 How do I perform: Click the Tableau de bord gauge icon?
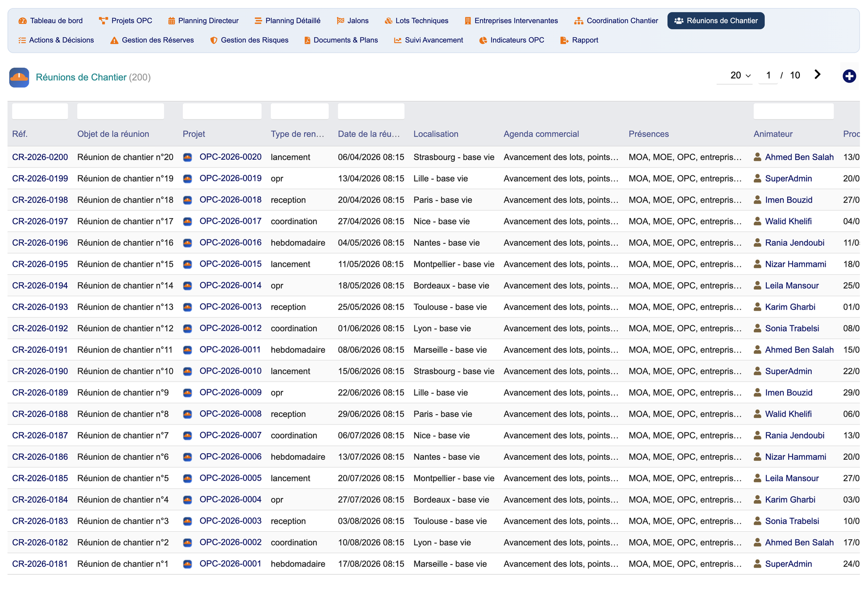tap(22, 21)
